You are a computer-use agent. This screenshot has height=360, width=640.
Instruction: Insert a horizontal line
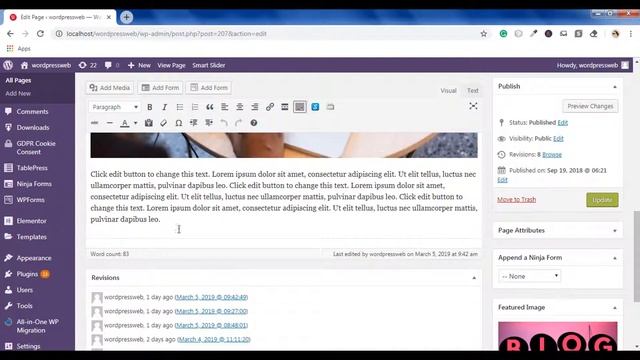109,123
